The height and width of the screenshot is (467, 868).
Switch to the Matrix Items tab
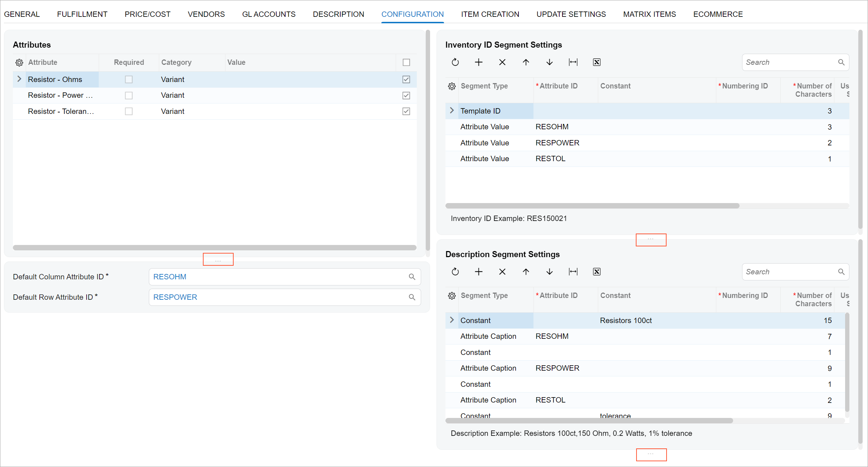click(x=649, y=14)
